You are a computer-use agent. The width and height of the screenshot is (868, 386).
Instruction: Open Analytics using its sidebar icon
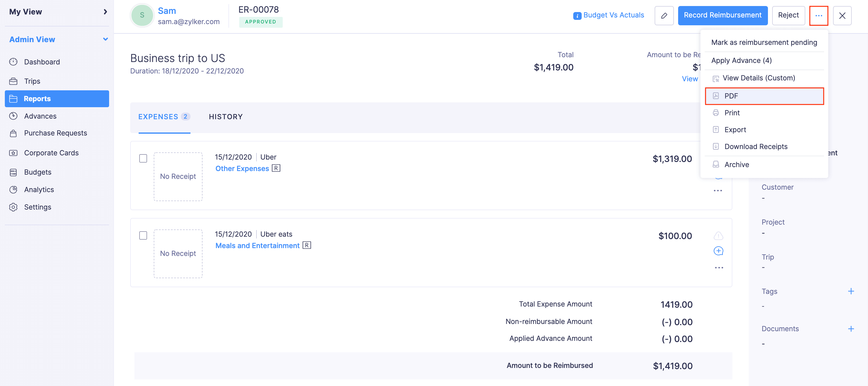coord(13,189)
